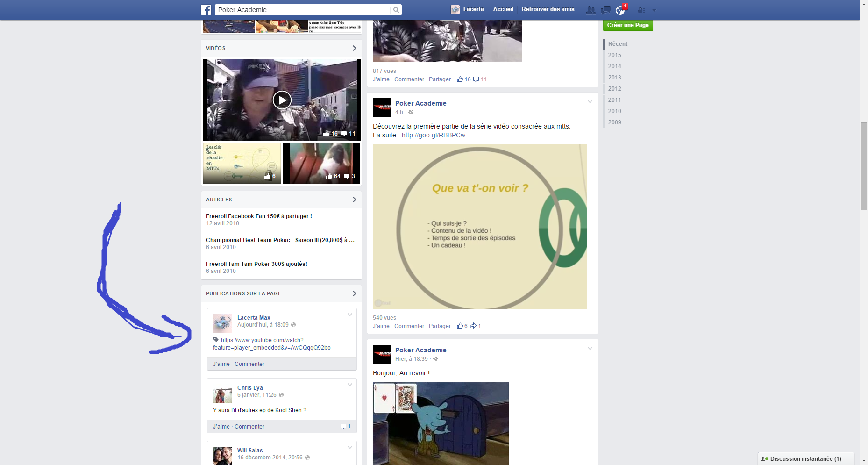
Task: Jump to 2011 in timeline
Action: click(x=614, y=100)
